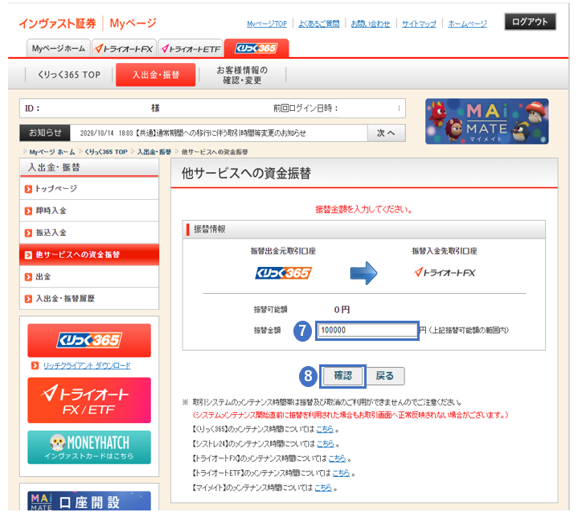The height and width of the screenshot is (515, 581).
Task: Click the MAi MATE banner
Action: coord(487,121)
